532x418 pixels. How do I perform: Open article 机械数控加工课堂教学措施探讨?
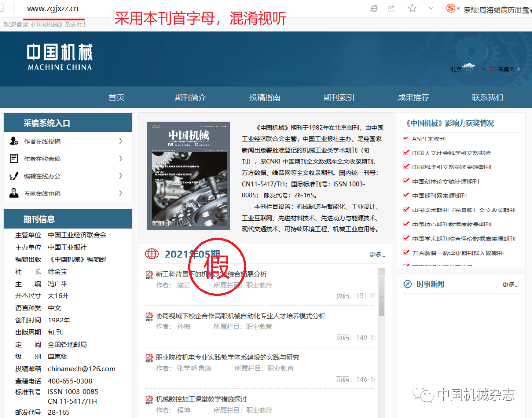tap(201, 399)
